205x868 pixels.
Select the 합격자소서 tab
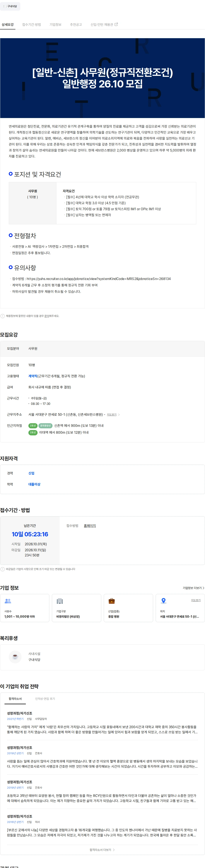click(x=15, y=699)
